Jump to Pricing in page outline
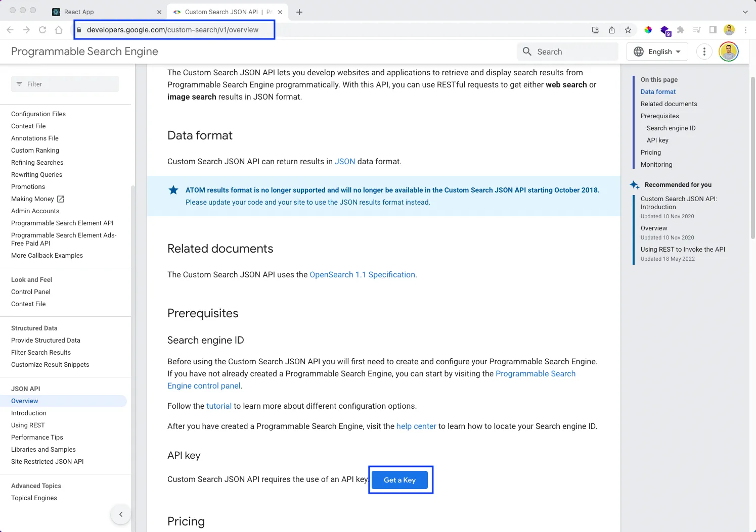This screenshot has height=532, width=756. (651, 153)
